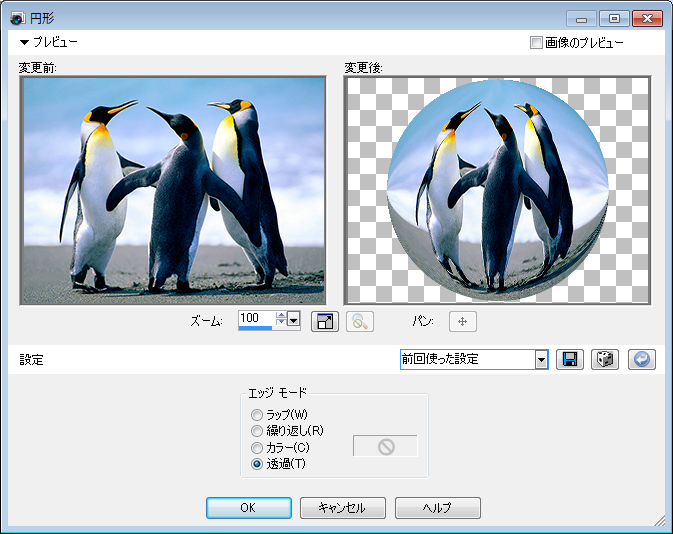Open the zoom value dropdown arrow
The image size is (673, 534).
(294, 320)
